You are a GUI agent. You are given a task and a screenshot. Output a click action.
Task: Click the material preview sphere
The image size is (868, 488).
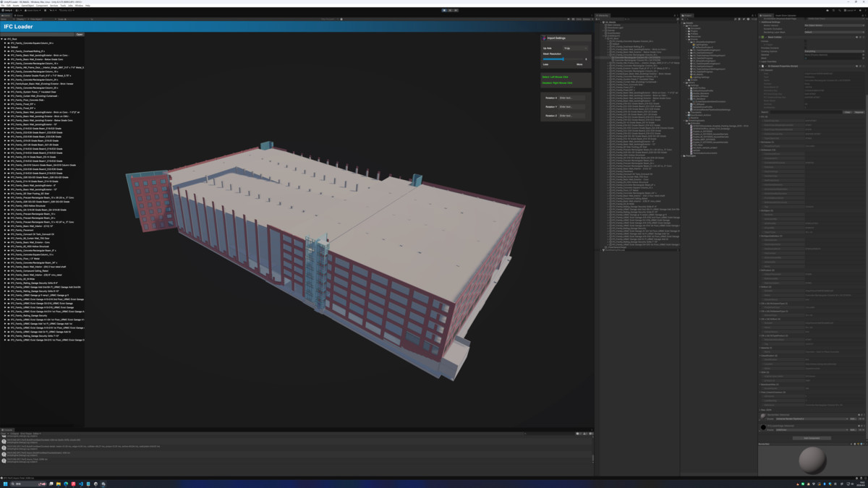pyautogui.click(x=812, y=461)
